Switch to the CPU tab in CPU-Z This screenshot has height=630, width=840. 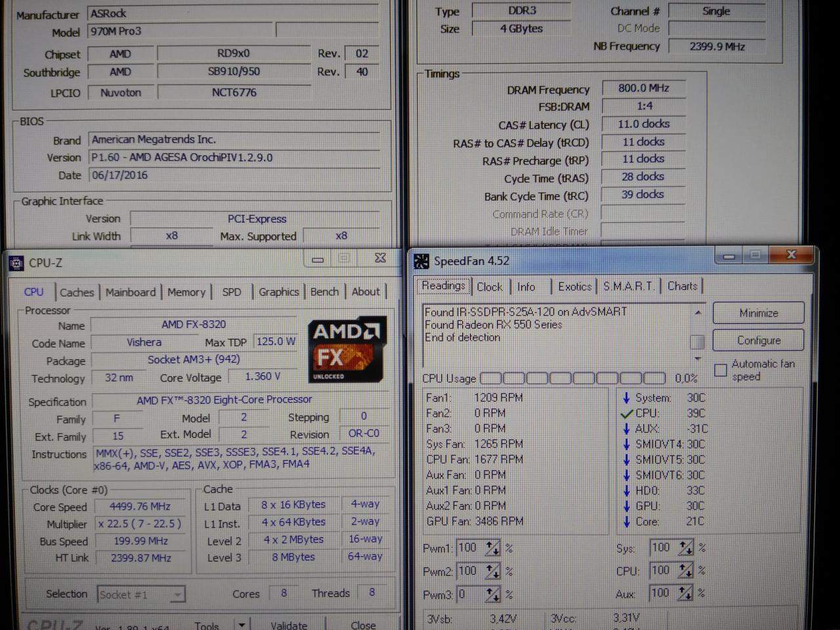click(33, 292)
